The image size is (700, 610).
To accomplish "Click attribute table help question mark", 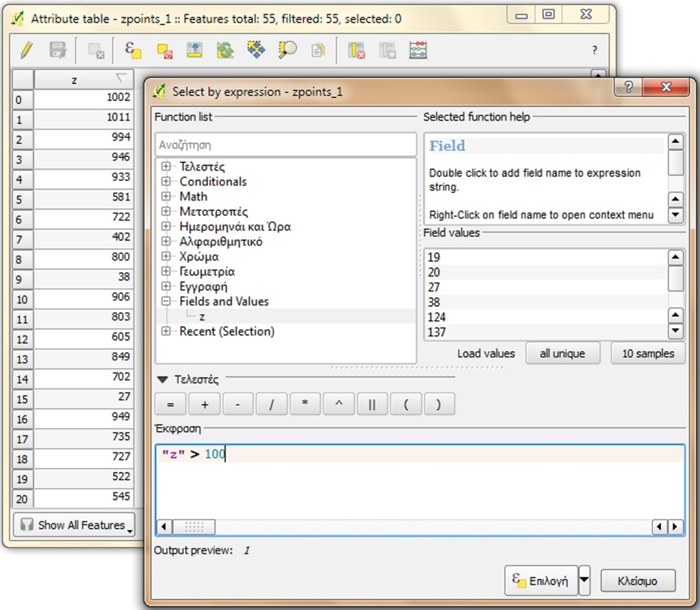I will pos(594,50).
